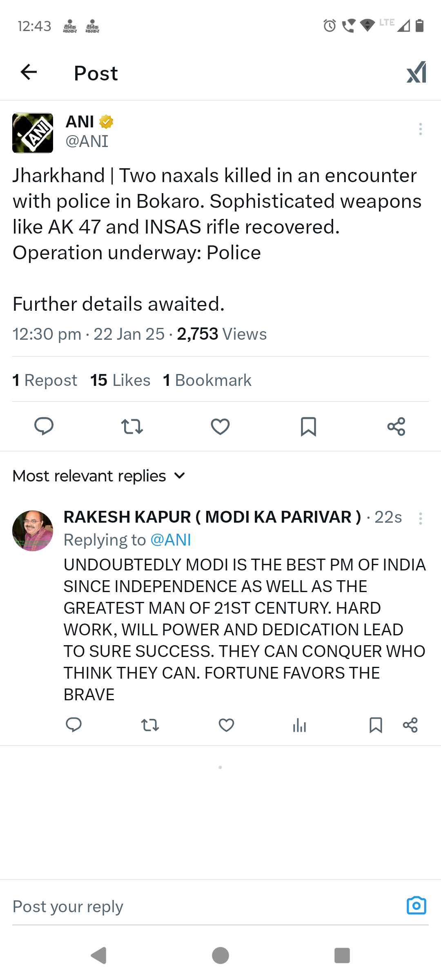Tap the back arrow in Post header
The image size is (441, 980).
[29, 72]
